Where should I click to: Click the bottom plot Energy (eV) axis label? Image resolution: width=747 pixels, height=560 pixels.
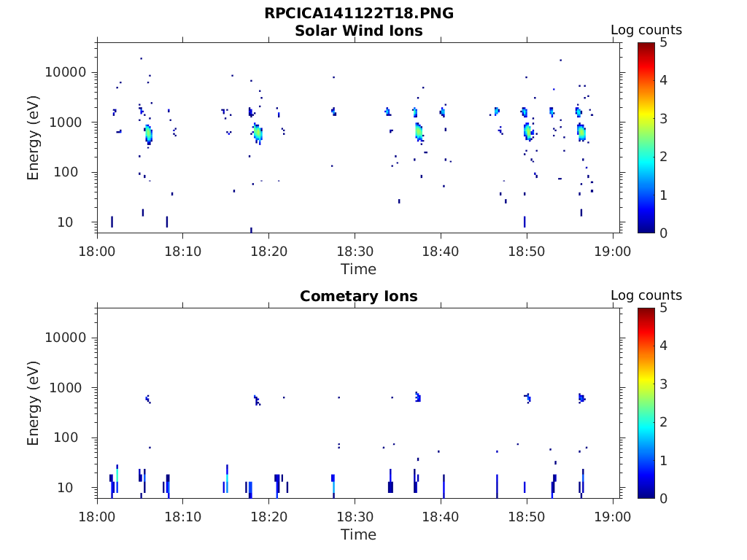pos(33,403)
